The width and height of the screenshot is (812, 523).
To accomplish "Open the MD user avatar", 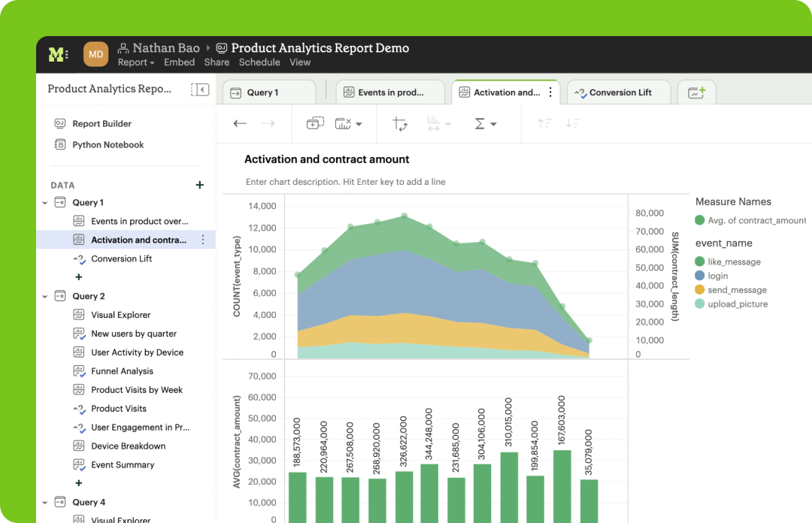I will pyautogui.click(x=95, y=54).
